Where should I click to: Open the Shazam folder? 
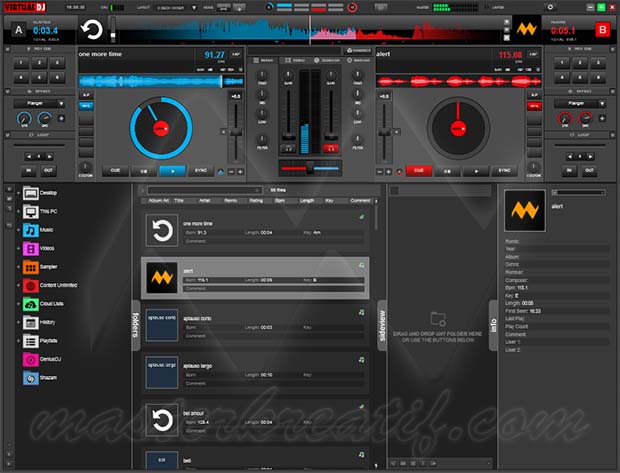point(40,378)
